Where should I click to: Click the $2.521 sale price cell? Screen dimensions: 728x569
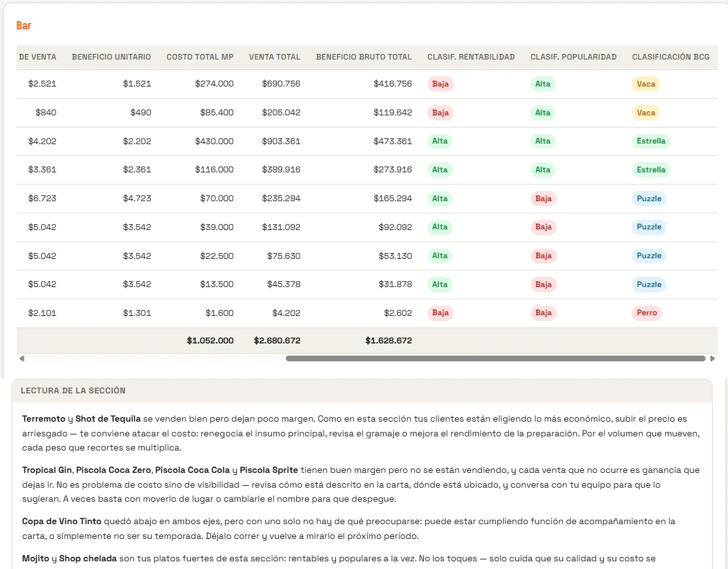coord(42,84)
